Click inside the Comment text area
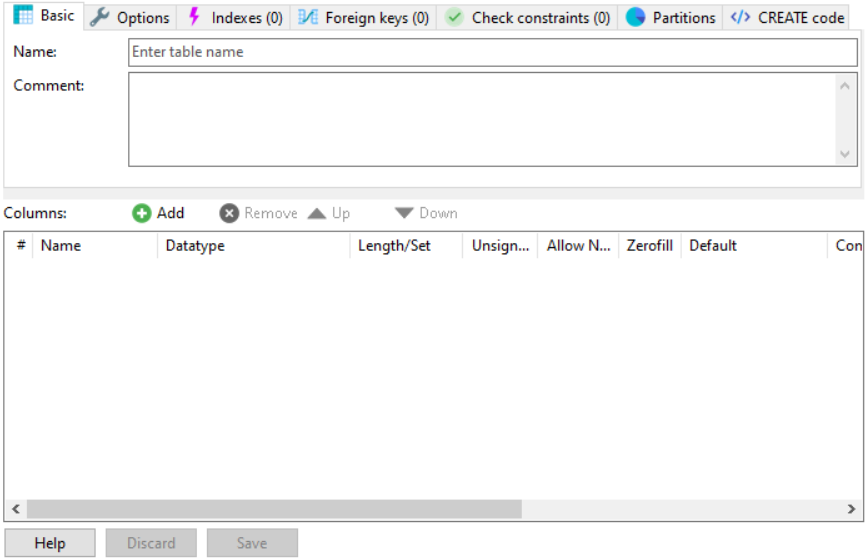This screenshot has width=866, height=558. 482,119
